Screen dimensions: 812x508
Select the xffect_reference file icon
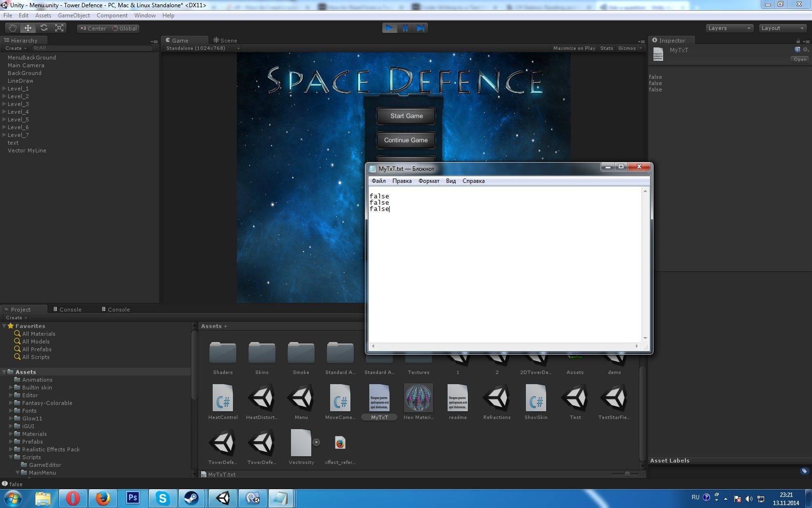coord(340,443)
